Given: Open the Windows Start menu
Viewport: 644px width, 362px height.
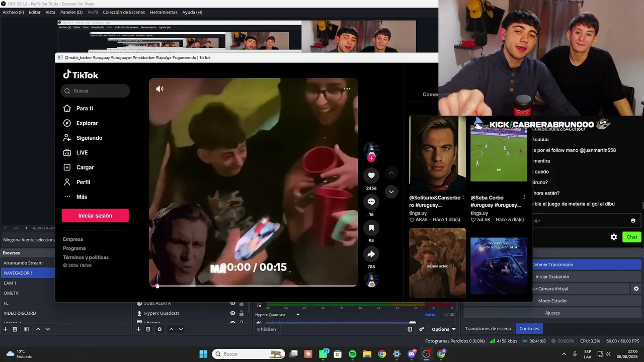Looking at the screenshot, I should click(203, 354).
